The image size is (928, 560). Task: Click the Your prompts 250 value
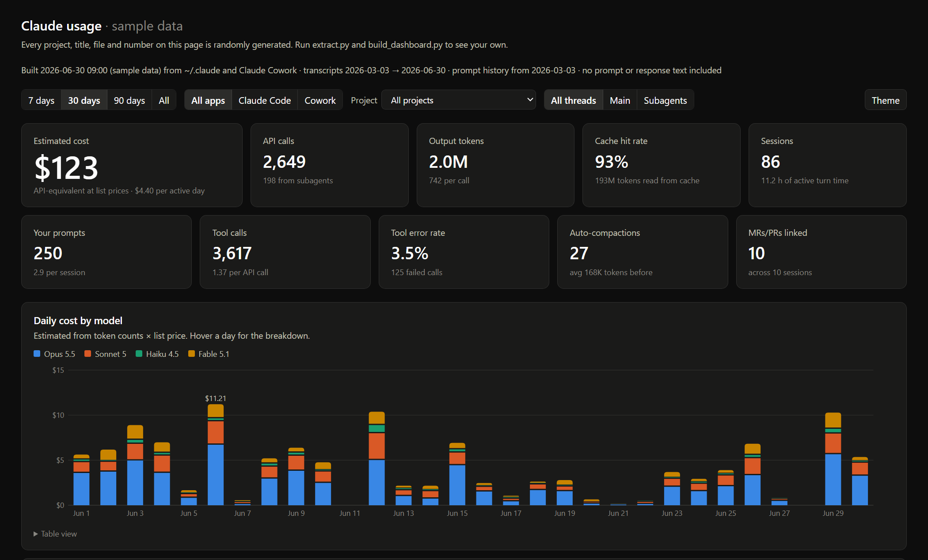coord(48,254)
